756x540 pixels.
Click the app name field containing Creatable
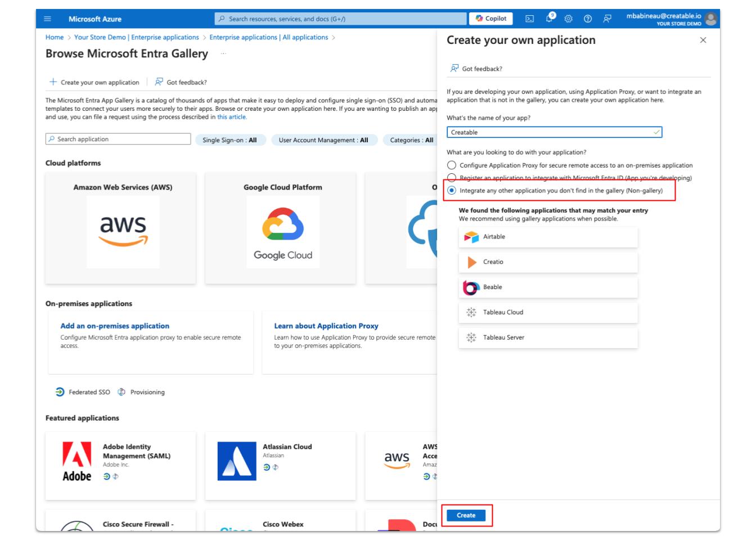point(554,132)
